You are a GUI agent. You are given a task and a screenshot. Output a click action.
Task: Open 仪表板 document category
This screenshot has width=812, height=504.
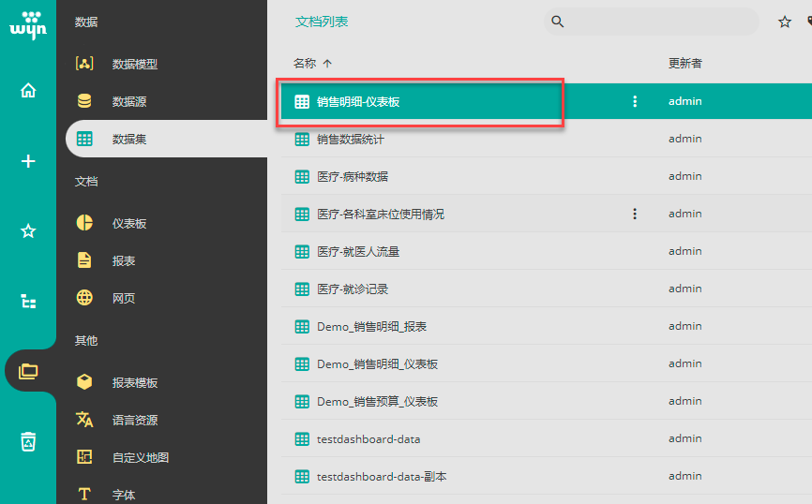coord(129,223)
